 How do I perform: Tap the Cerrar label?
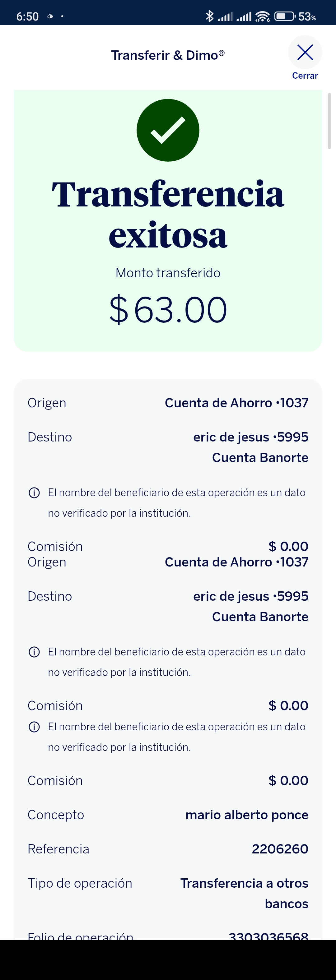click(305, 76)
